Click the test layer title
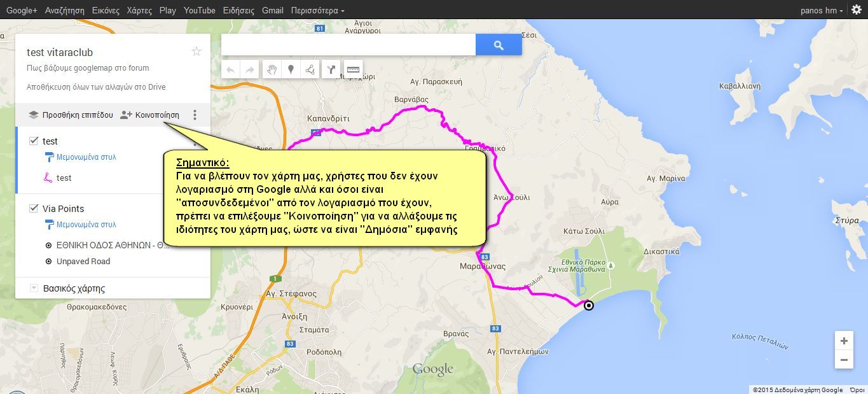Screen dimensions: 868x394 tap(50, 141)
